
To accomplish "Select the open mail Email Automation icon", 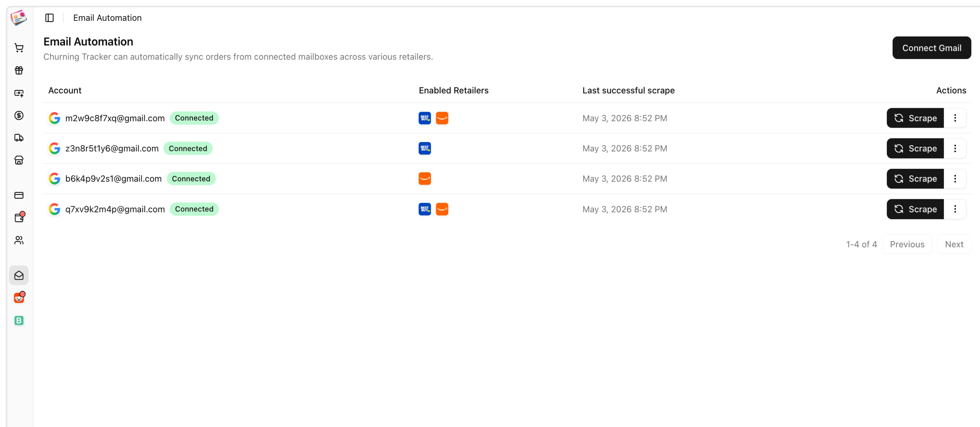I will [19, 275].
